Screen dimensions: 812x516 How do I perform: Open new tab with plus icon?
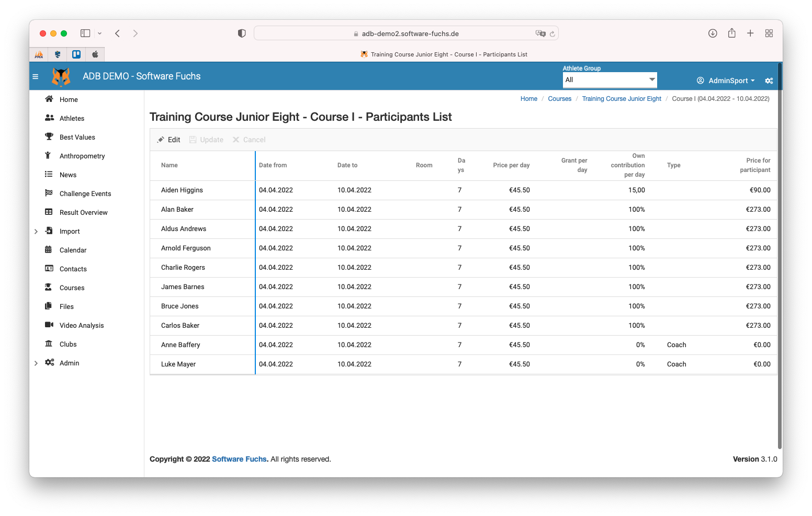(750, 33)
